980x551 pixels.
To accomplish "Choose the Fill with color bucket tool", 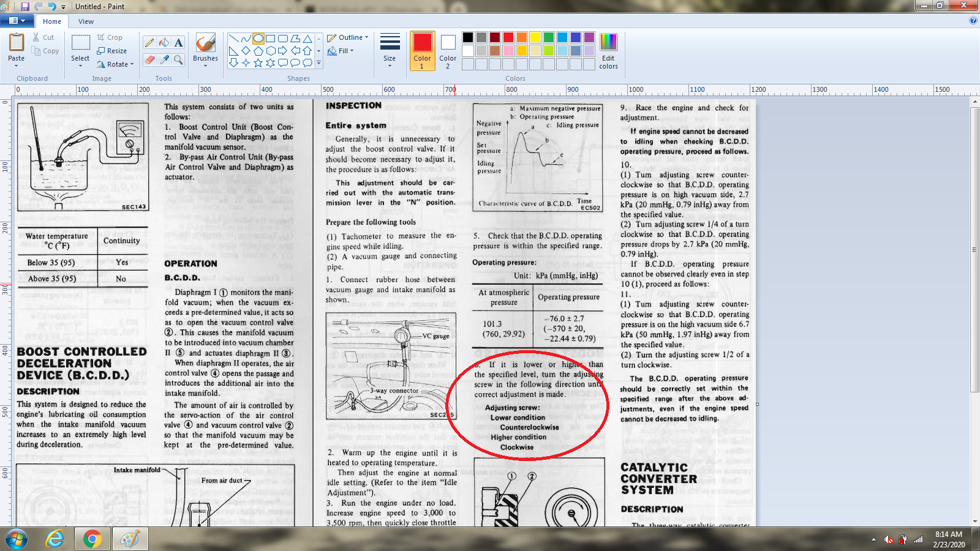I will tap(164, 42).
